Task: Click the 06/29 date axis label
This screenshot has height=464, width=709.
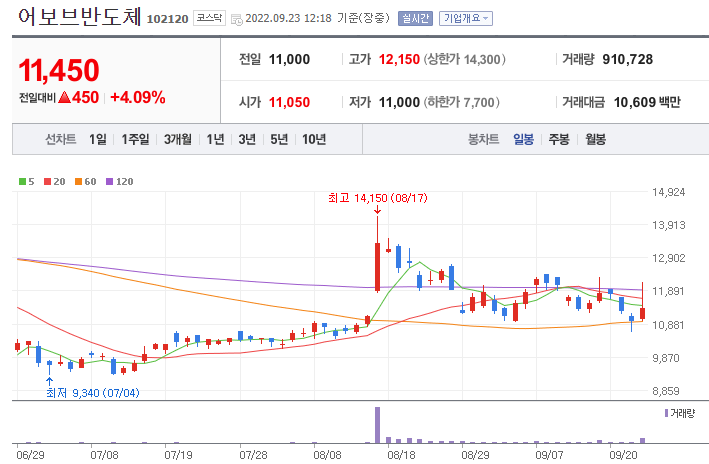Action: click(30, 455)
